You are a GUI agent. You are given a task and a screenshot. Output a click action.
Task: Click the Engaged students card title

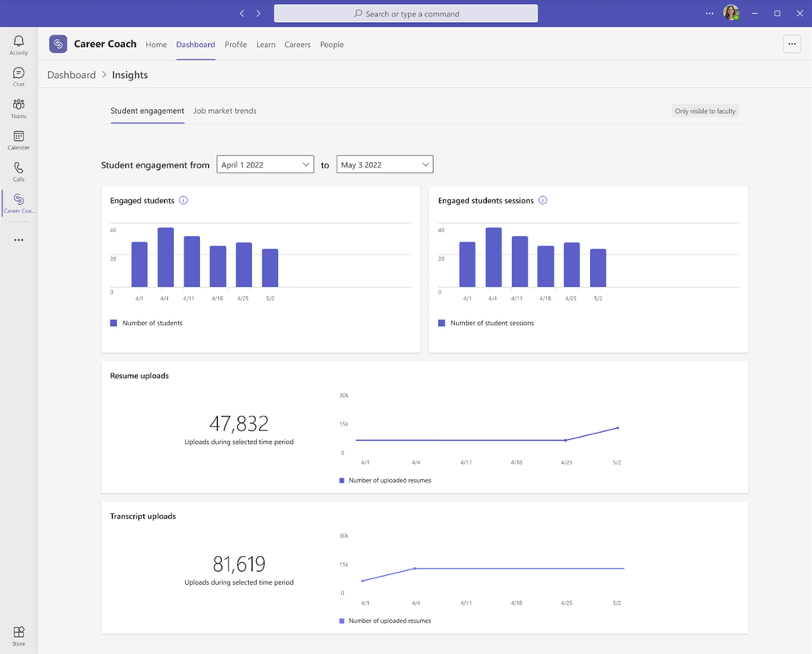tap(142, 201)
